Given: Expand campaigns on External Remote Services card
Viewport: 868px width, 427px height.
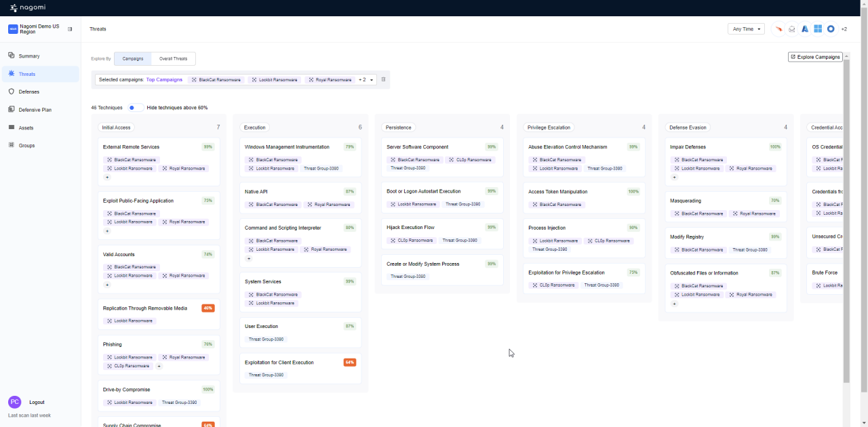Looking at the screenshot, I should pyautogui.click(x=106, y=177).
